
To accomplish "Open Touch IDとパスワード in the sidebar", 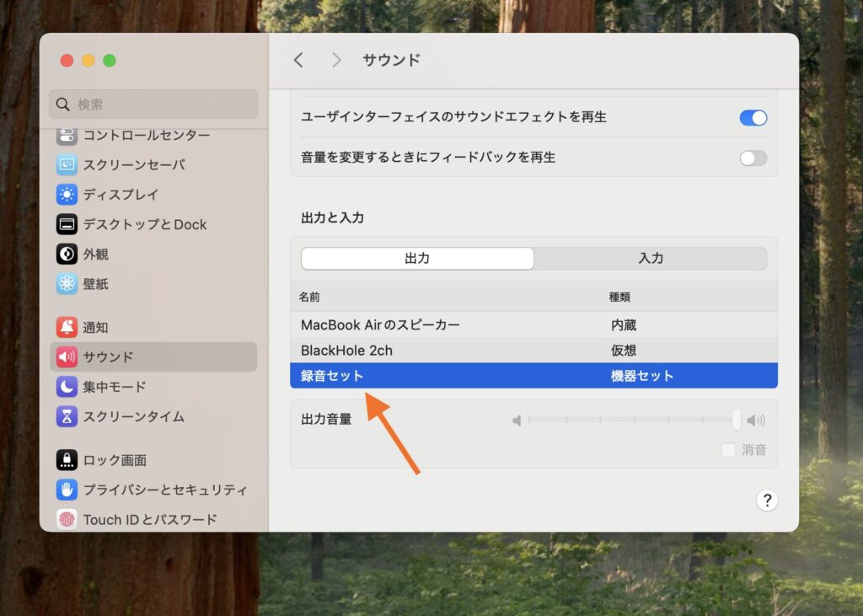I will tap(150, 519).
